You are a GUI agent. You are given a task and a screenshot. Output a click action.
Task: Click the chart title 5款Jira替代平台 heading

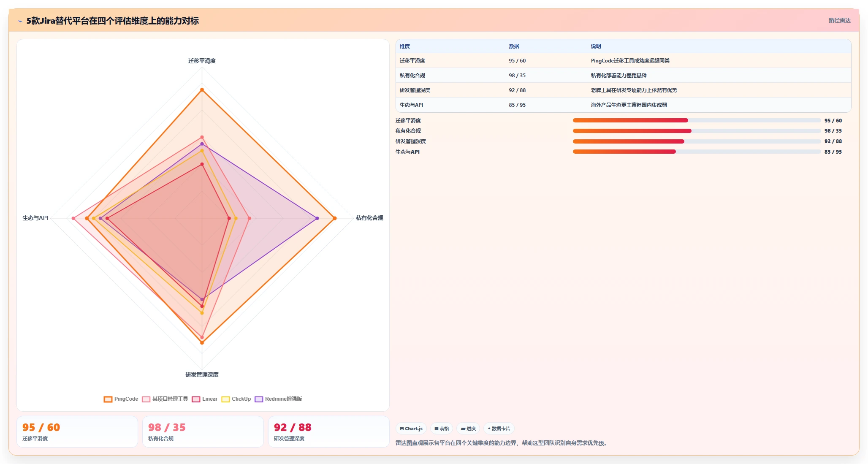(113, 21)
